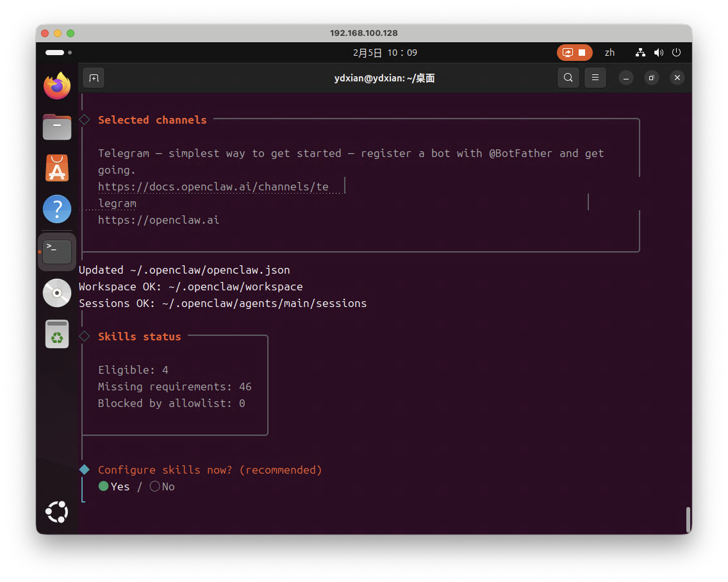Click the screen sharing indicator

coord(574,53)
